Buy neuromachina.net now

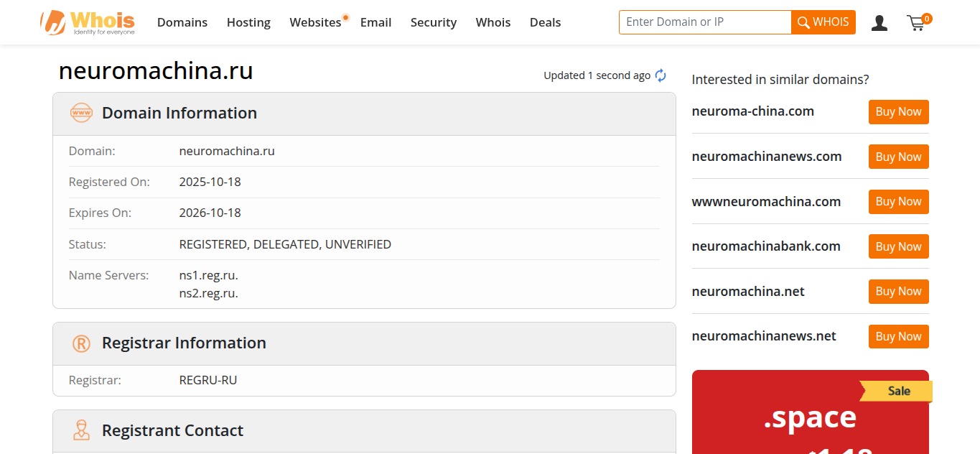(898, 292)
